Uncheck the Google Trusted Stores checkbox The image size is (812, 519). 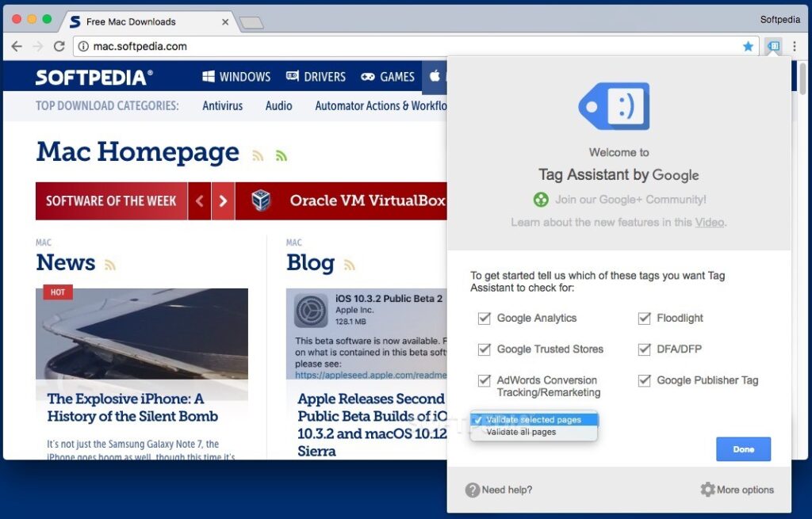485,349
